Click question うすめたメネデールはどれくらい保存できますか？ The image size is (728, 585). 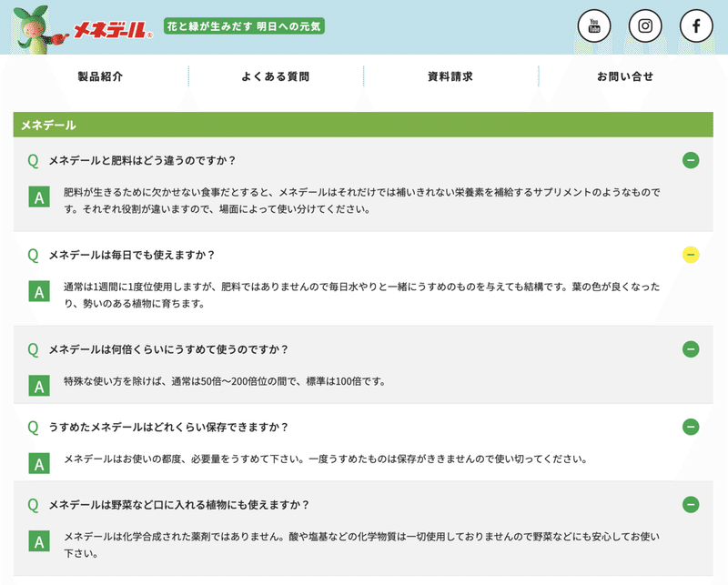click(x=169, y=427)
